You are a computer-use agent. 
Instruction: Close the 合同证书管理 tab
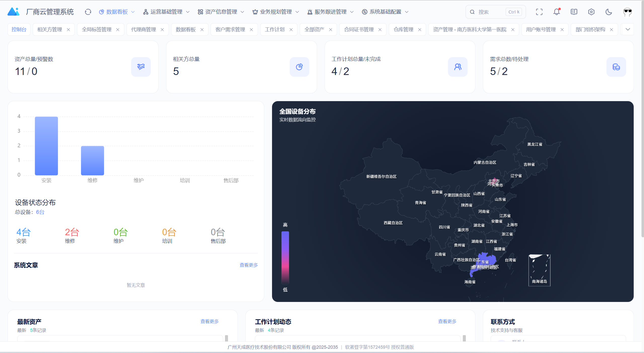point(380,29)
